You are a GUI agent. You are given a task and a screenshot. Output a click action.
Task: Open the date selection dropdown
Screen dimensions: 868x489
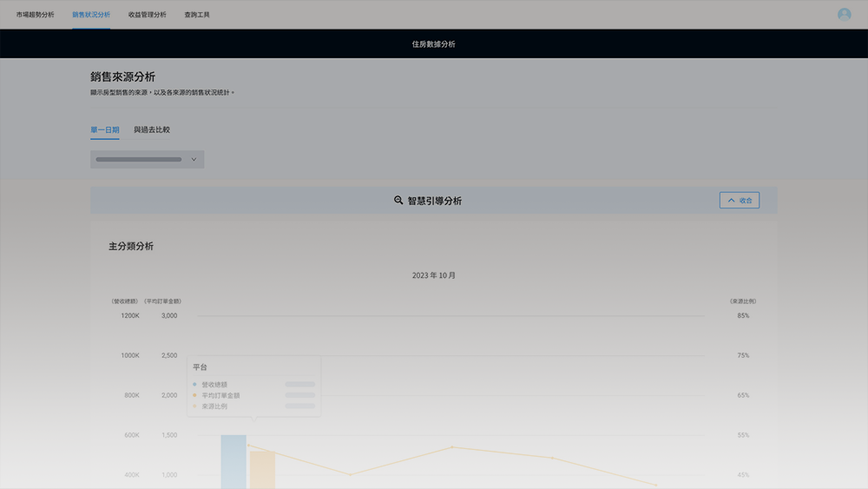point(148,160)
